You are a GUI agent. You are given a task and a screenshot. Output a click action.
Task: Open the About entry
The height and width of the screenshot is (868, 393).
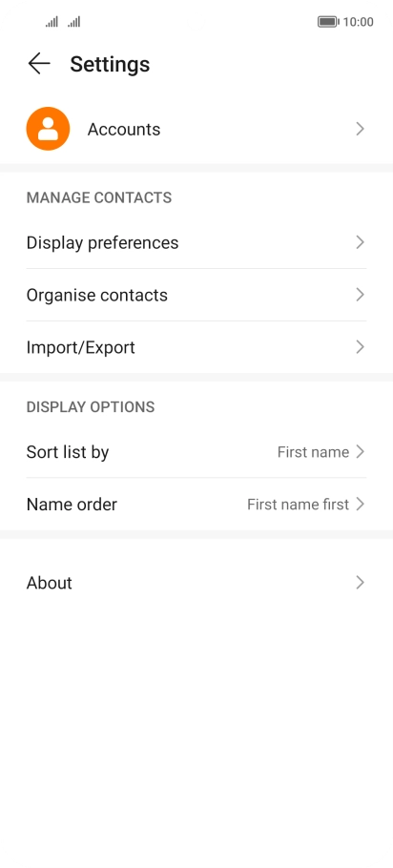[x=196, y=583]
